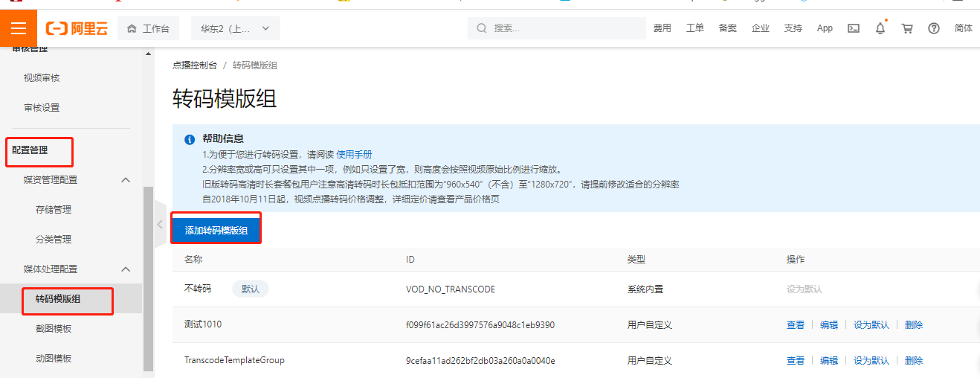Select 分类管理 in the sidebar

click(x=54, y=240)
